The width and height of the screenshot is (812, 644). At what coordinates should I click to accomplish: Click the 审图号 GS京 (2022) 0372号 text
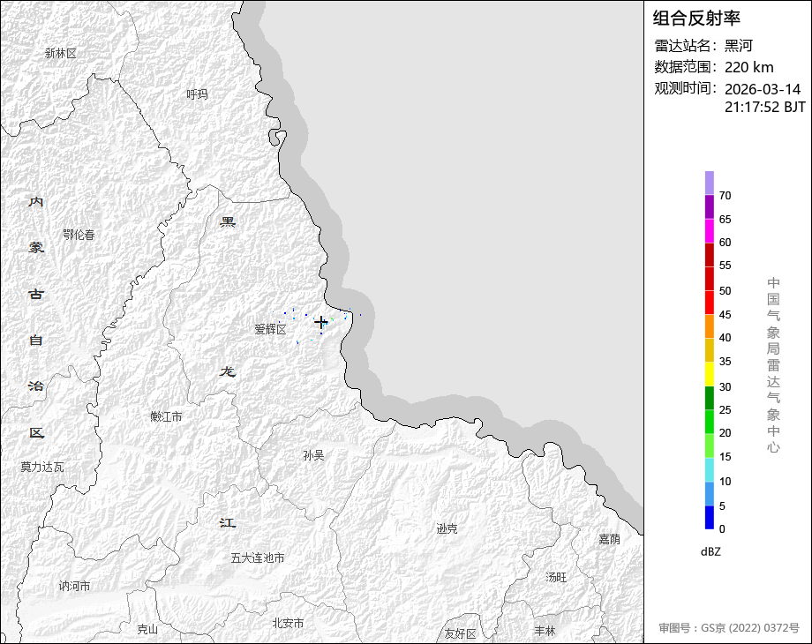pos(729,628)
